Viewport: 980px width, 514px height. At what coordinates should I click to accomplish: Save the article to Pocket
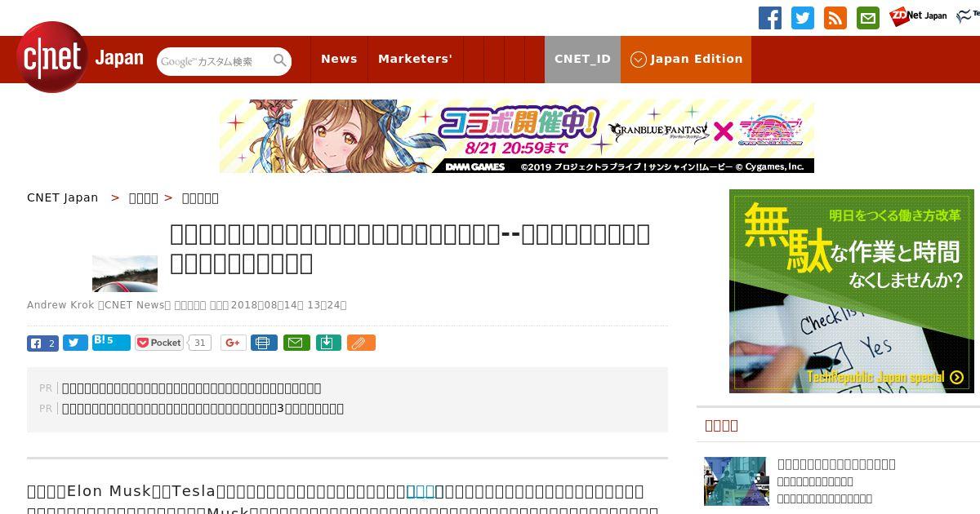159,343
